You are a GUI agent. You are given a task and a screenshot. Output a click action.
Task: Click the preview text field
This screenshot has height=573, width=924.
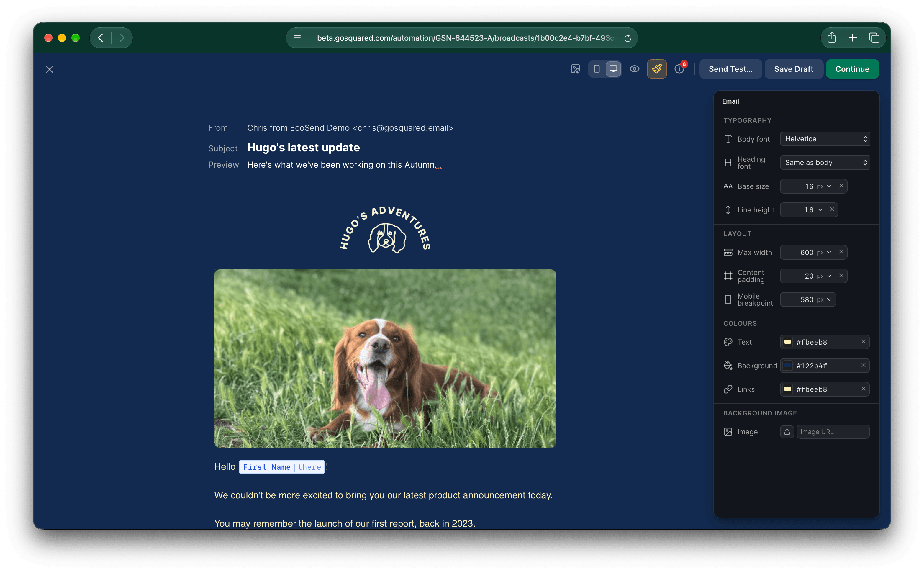click(x=344, y=165)
